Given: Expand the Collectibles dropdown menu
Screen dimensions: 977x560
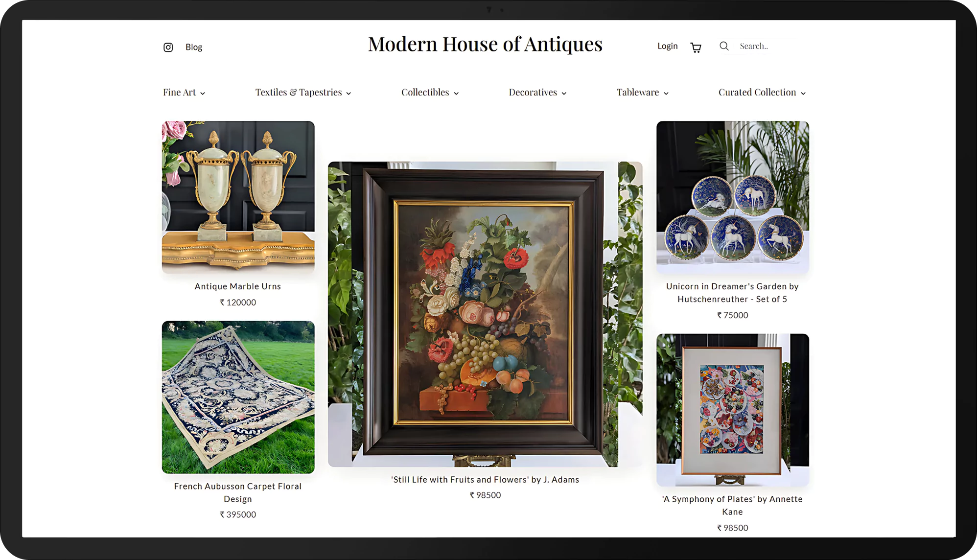Looking at the screenshot, I should (x=430, y=93).
